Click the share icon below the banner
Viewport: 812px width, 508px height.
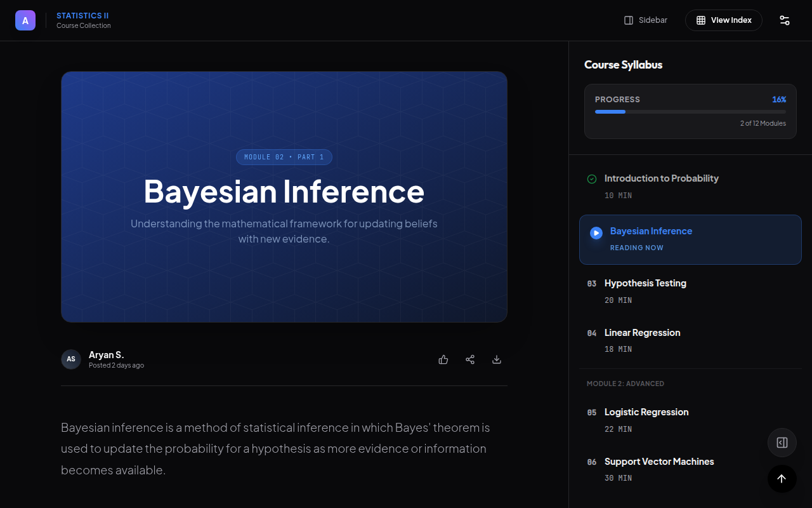tap(470, 359)
